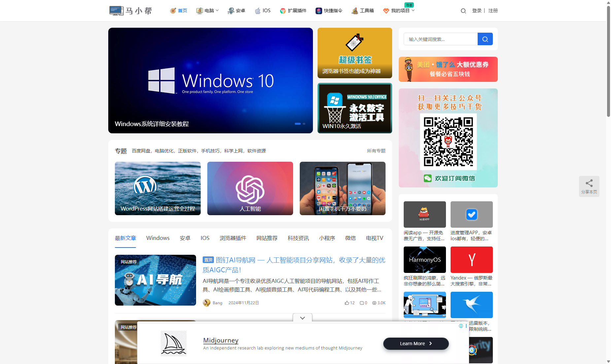
Task: Click the 分享本页 share button
Action: coord(589,186)
